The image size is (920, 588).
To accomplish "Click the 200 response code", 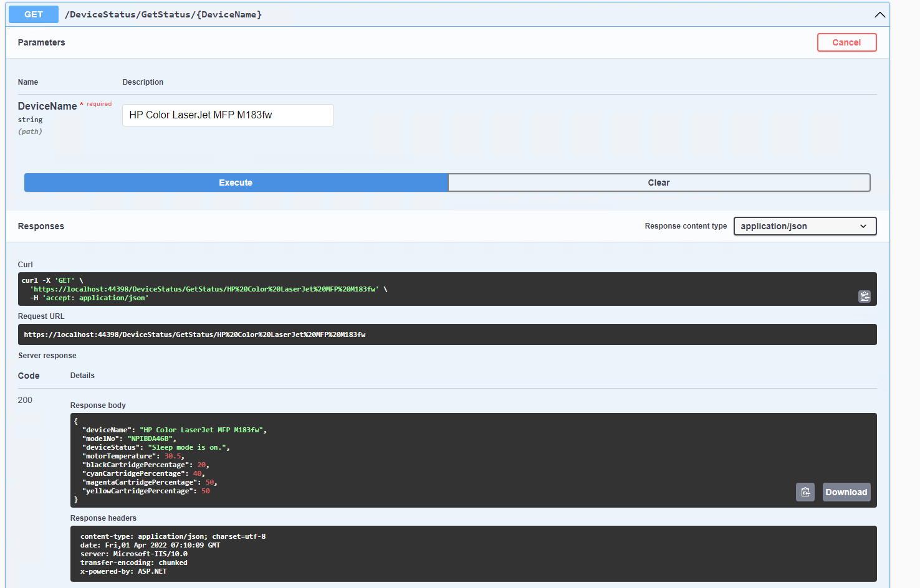I will (x=25, y=400).
